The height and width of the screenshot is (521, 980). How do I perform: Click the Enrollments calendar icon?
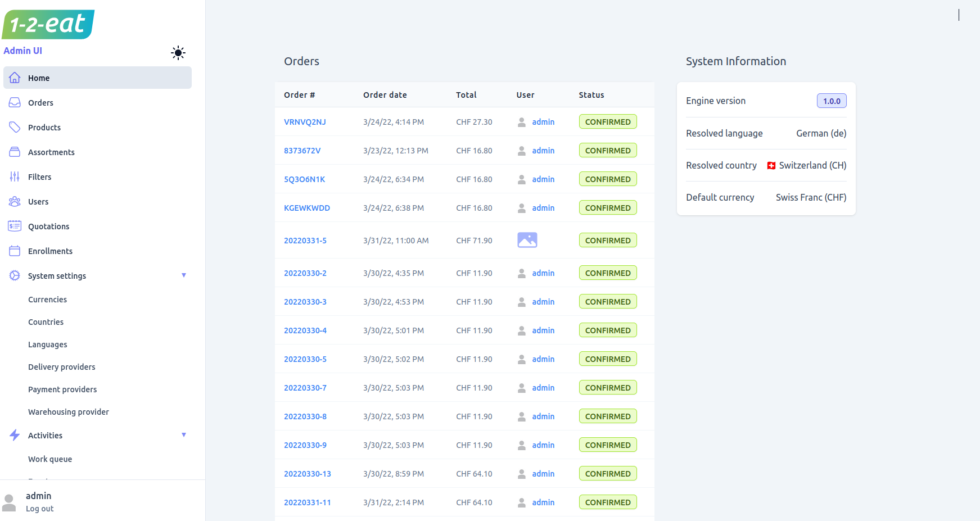pyautogui.click(x=15, y=251)
